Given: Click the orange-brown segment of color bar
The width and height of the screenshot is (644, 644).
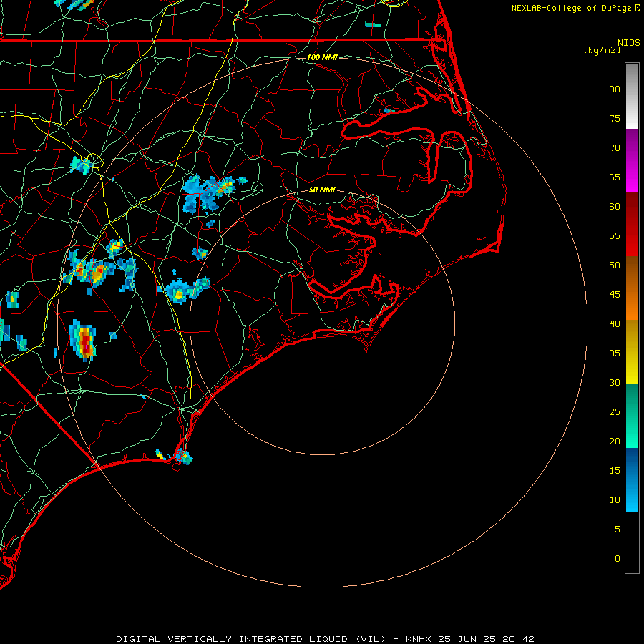Looking at the screenshot, I should [x=632, y=288].
